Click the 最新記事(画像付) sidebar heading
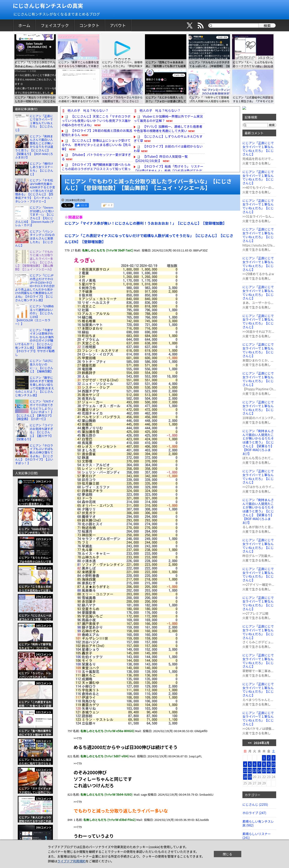The height and width of the screenshot is (868, 289). (35, 109)
